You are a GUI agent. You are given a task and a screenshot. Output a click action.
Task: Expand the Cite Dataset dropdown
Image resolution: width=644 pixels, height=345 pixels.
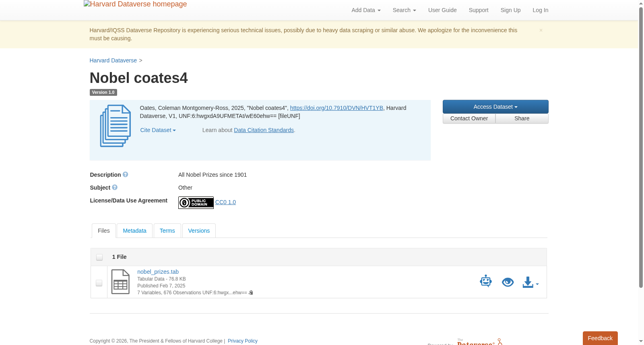tap(158, 130)
